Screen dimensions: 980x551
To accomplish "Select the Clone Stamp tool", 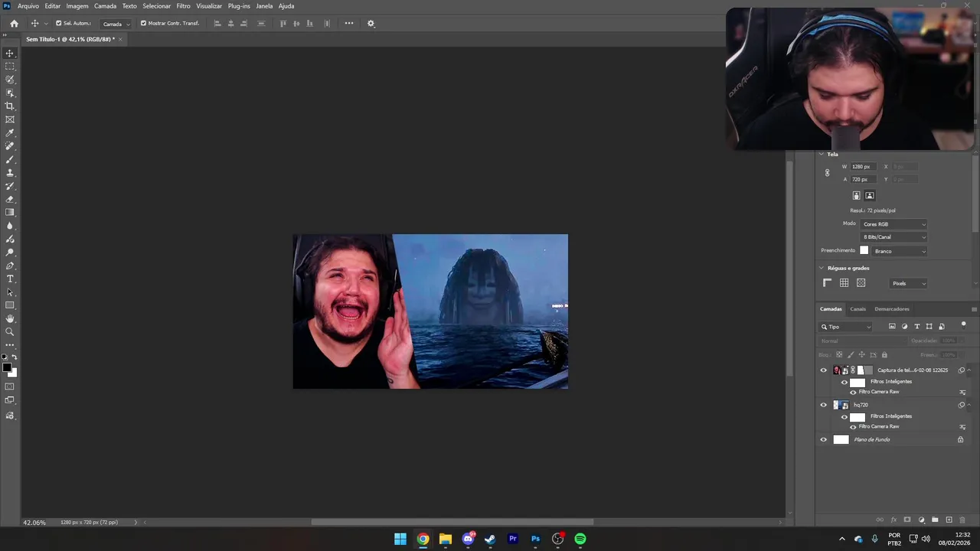I will [x=10, y=173].
